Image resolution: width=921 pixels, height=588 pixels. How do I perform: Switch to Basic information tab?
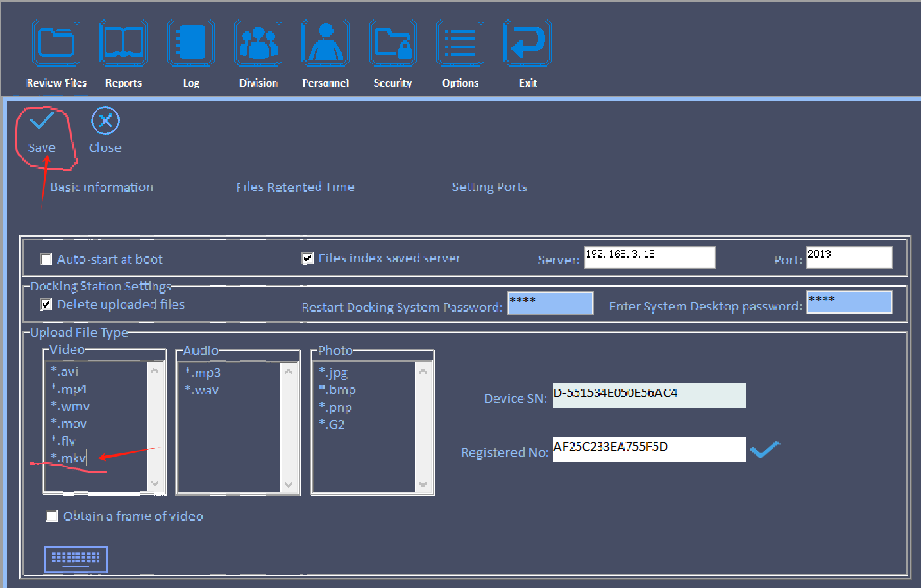pos(102,187)
